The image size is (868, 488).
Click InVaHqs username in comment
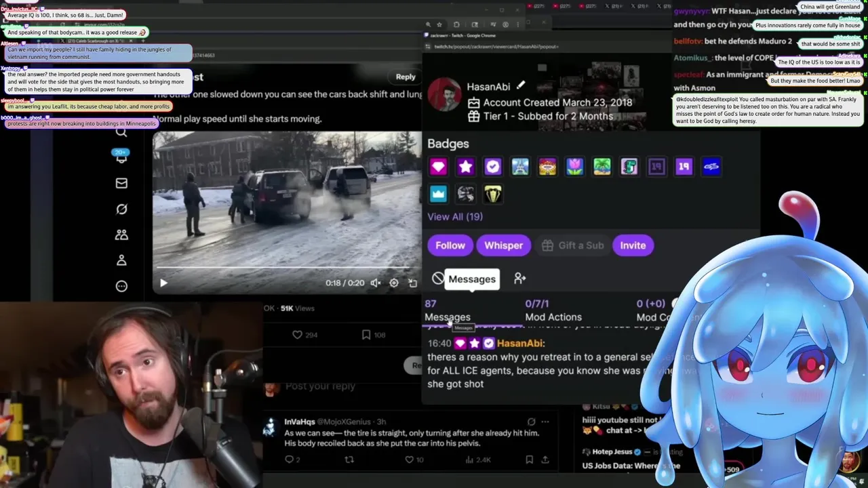click(x=300, y=422)
